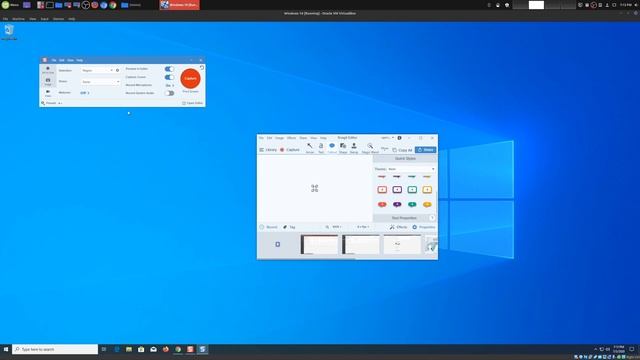640x360 pixels.
Task: Select the Image capture tab
Action: point(48,81)
